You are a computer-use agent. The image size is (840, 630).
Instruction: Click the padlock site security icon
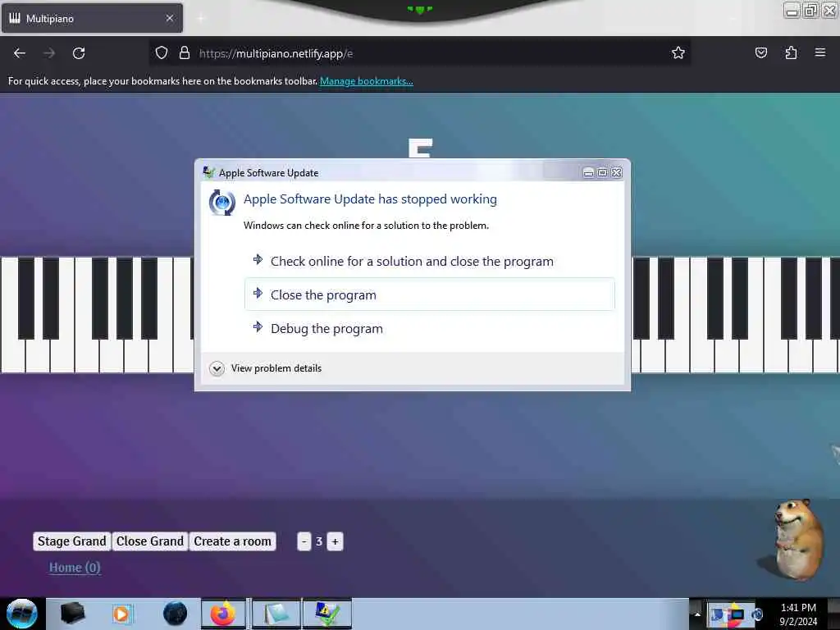(185, 53)
